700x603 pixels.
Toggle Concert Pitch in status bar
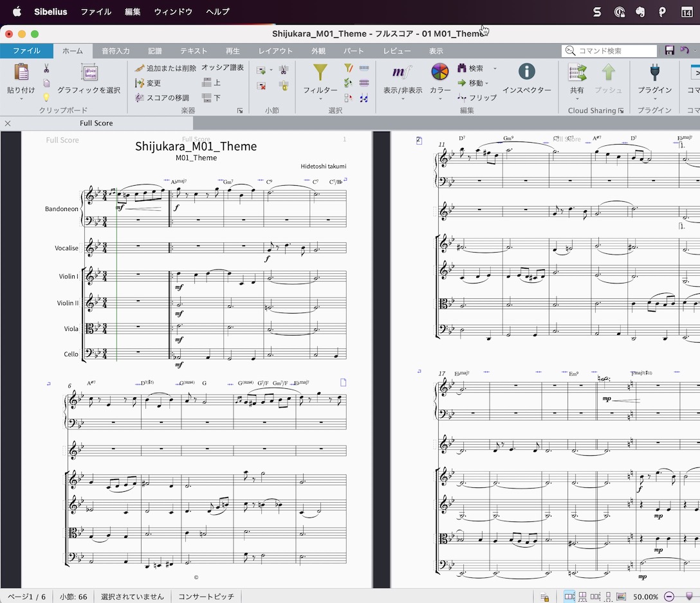(x=206, y=597)
